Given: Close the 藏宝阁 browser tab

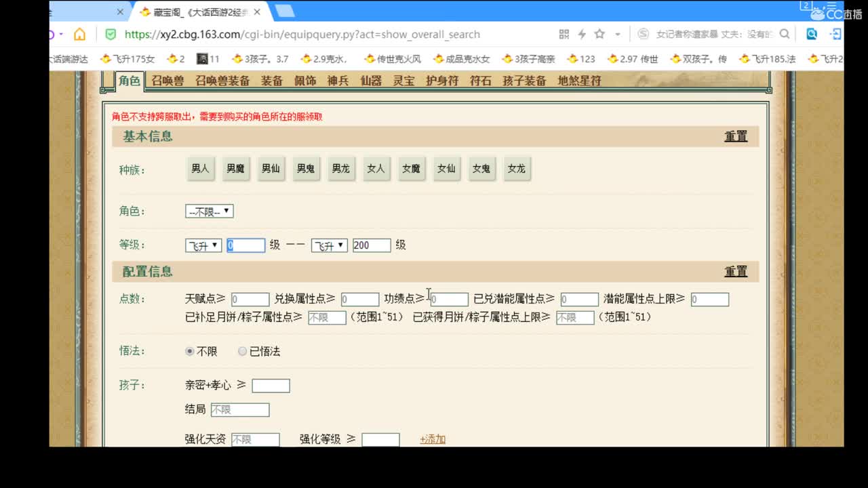Looking at the screenshot, I should pyautogui.click(x=257, y=12).
